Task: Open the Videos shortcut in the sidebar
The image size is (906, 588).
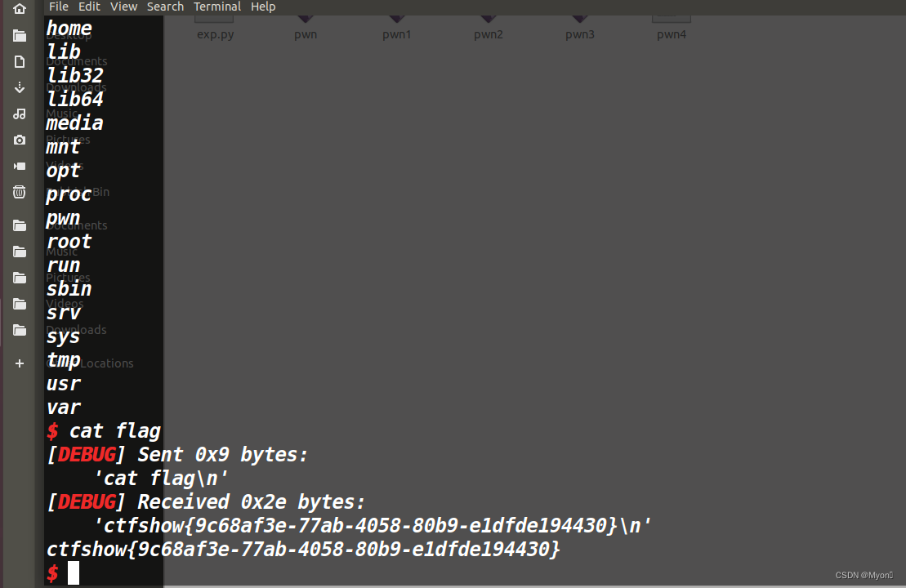Action: (20, 166)
